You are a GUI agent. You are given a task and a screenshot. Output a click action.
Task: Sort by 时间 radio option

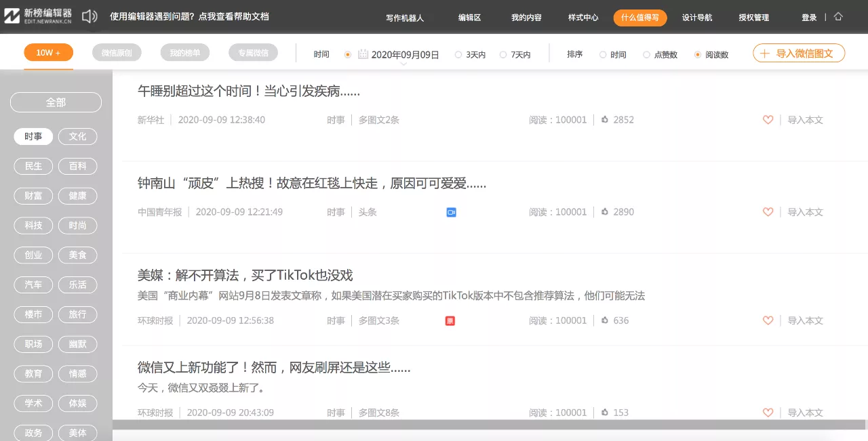tap(603, 55)
